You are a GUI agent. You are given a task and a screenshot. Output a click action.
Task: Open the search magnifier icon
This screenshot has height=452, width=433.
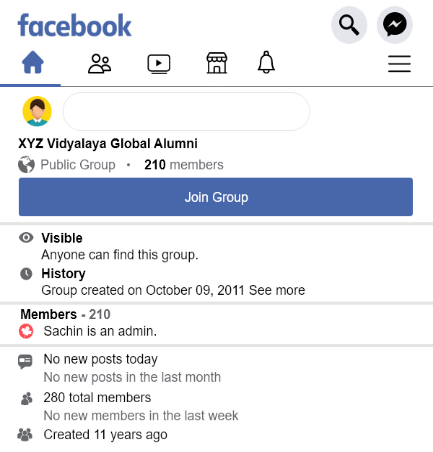[x=349, y=25]
